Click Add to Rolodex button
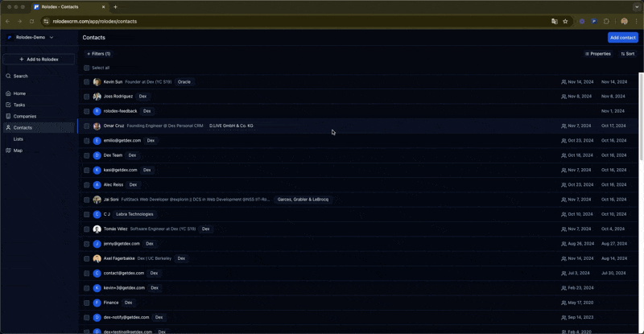 pyautogui.click(x=39, y=60)
